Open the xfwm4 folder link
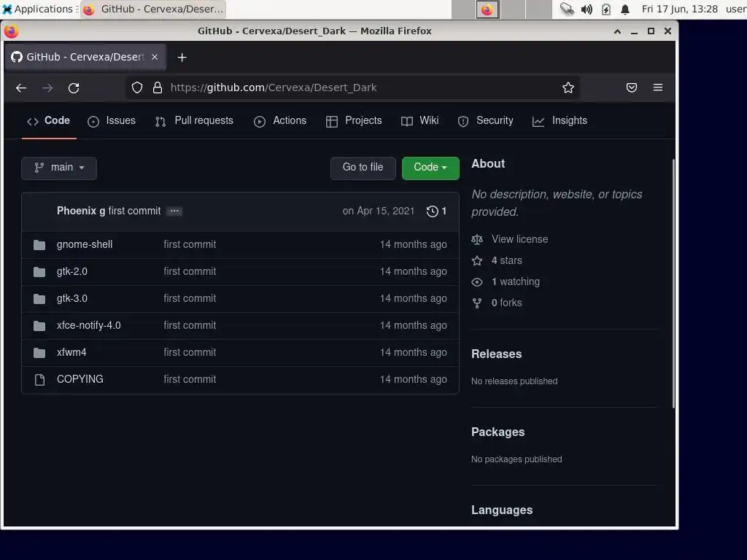 coord(71,352)
